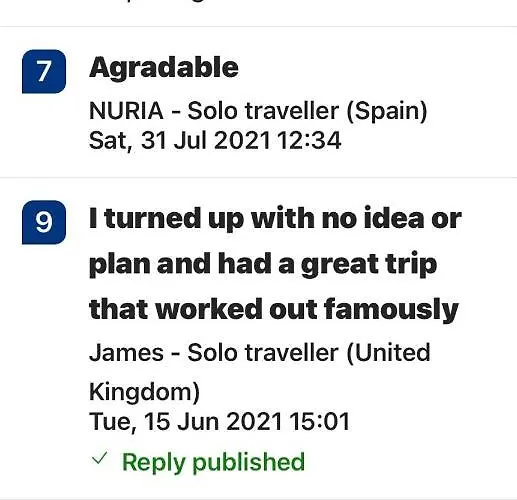Image resolution: width=517 pixels, height=500 pixels.
Task: Click the blue score badge showing 9
Action: [44, 222]
